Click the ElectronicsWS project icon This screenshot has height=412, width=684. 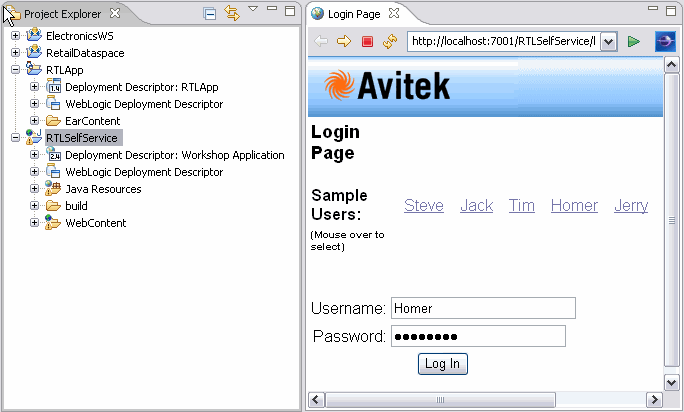coord(34,35)
